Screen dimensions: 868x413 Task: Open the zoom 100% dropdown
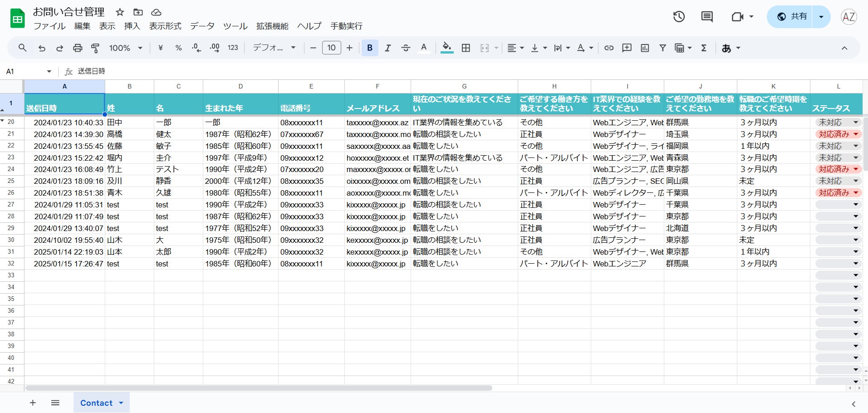point(126,48)
